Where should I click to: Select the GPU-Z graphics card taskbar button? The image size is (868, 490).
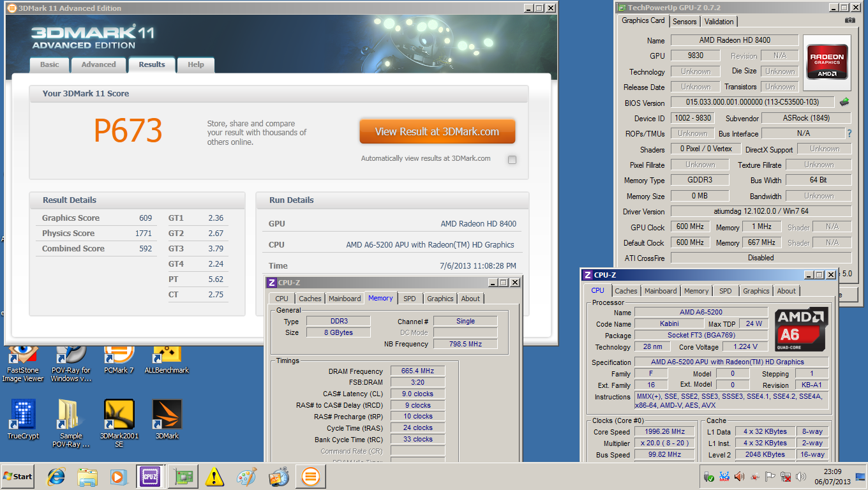coord(184,477)
